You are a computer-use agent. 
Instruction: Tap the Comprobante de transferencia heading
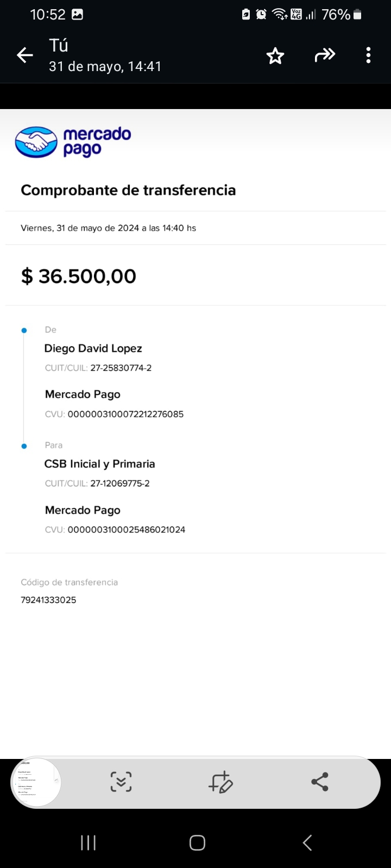tap(128, 190)
